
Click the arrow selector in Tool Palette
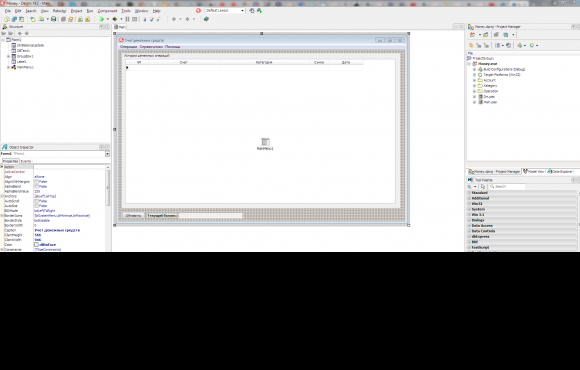click(483, 186)
